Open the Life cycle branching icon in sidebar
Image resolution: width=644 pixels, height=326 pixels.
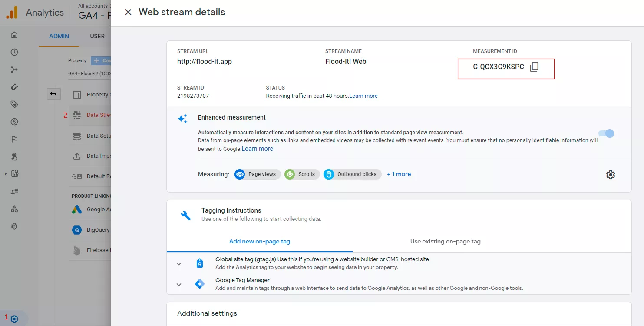click(14, 70)
